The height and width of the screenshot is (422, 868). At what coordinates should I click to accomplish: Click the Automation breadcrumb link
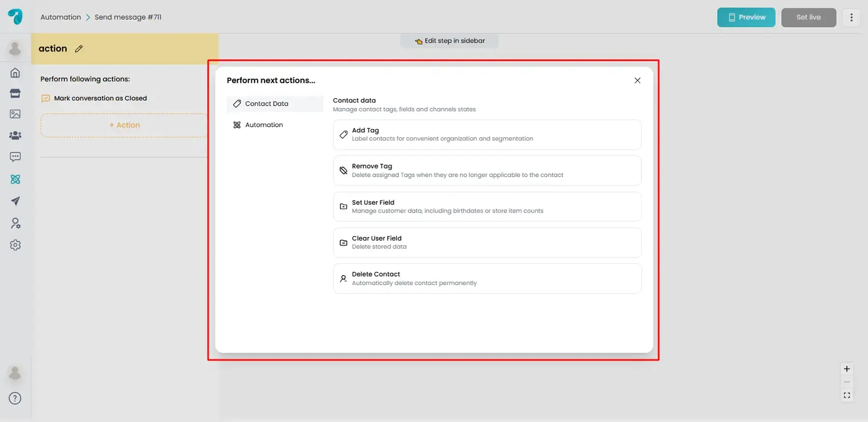[x=61, y=17]
